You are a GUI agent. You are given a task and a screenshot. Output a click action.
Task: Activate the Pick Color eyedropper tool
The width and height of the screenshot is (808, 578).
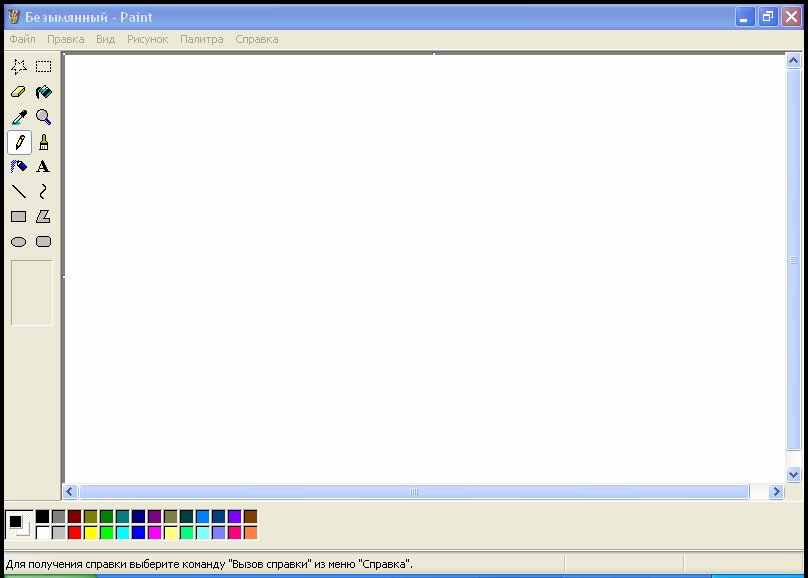[x=19, y=117]
